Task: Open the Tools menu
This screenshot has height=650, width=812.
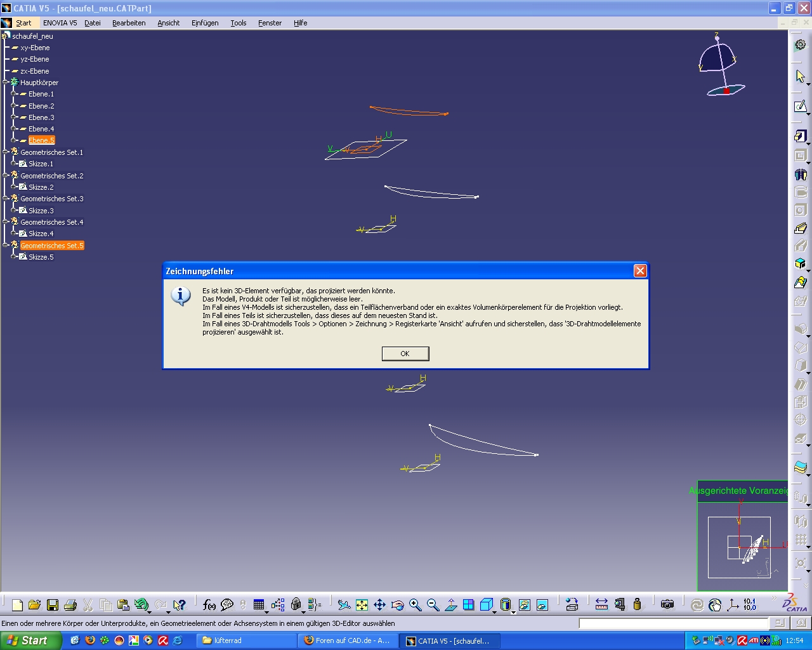Action: point(239,23)
